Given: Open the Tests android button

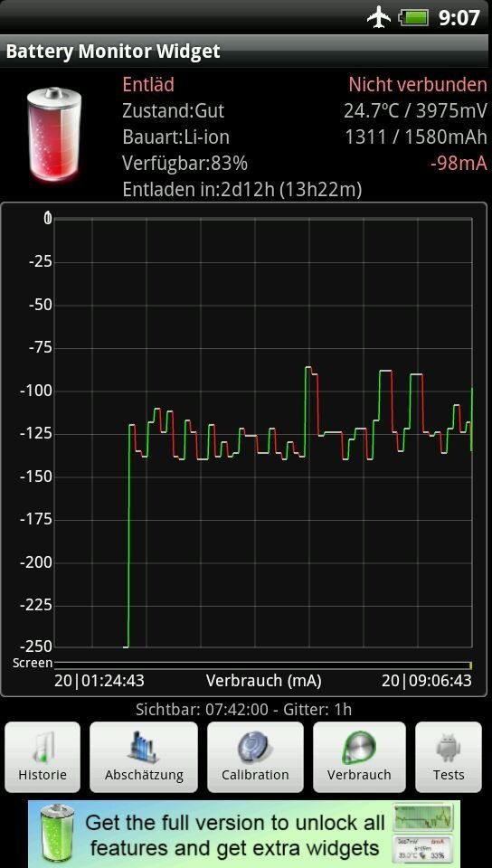Looking at the screenshot, I should (x=449, y=757).
